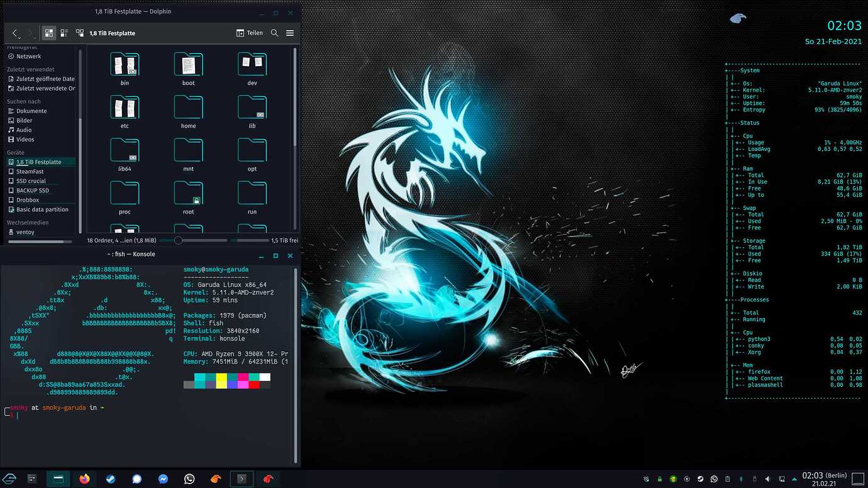Adjust the zoom slider in Dolphin's status bar
The height and width of the screenshot is (488, 868).
pyautogui.click(x=178, y=240)
